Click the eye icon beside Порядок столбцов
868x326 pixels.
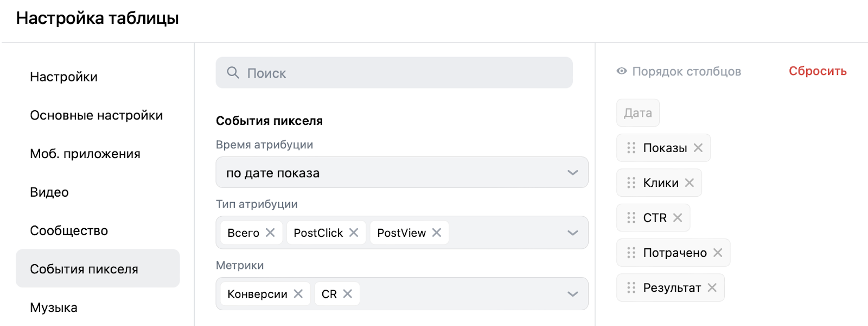[x=622, y=71]
